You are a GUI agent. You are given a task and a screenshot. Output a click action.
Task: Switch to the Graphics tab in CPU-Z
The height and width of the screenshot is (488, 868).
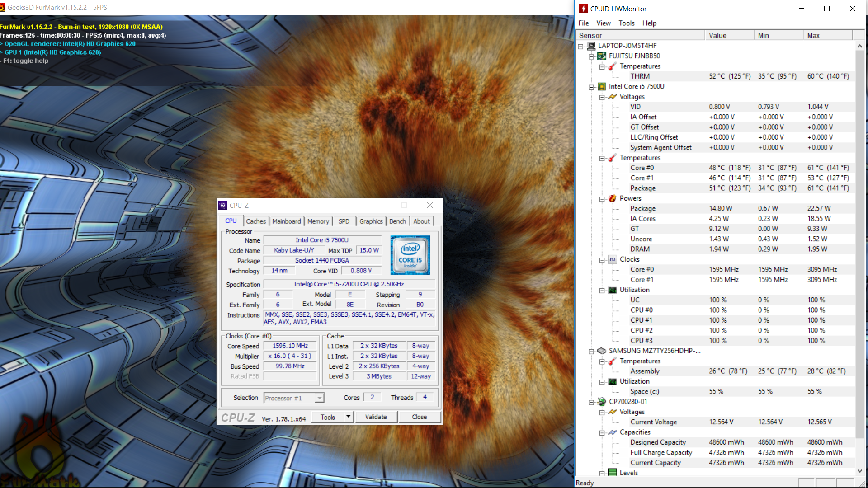[371, 221]
